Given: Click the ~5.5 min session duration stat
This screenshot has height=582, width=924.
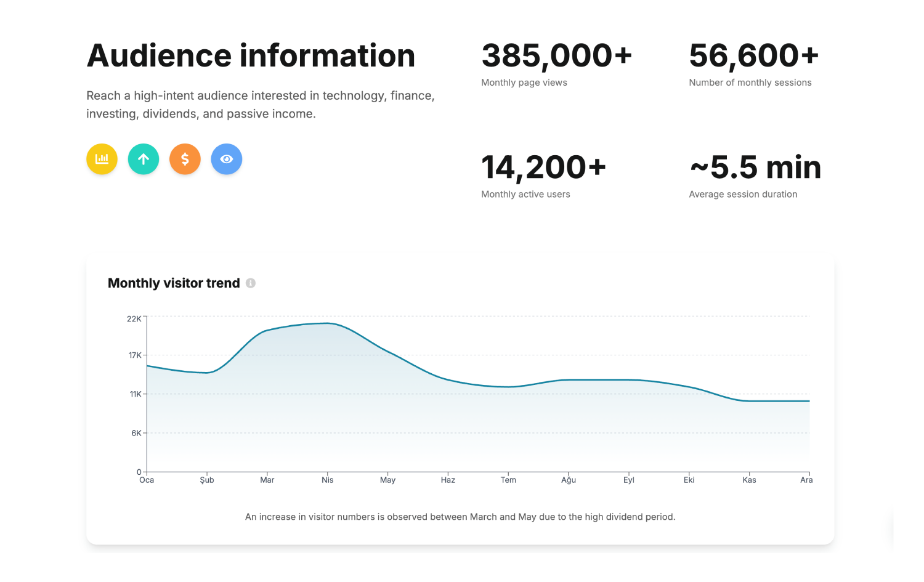Looking at the screenshot, I should (x=755, y=168).
